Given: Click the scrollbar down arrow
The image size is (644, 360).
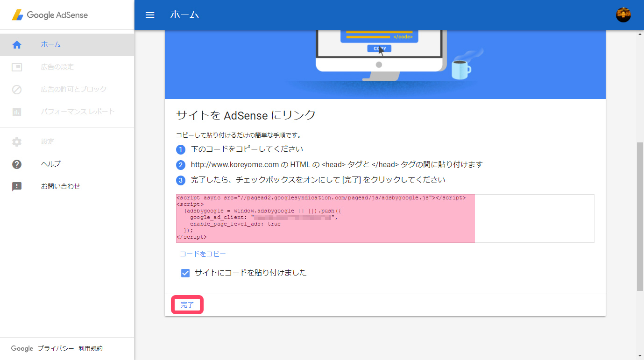Looking at the screenshot, I should (x=640, y=356).
